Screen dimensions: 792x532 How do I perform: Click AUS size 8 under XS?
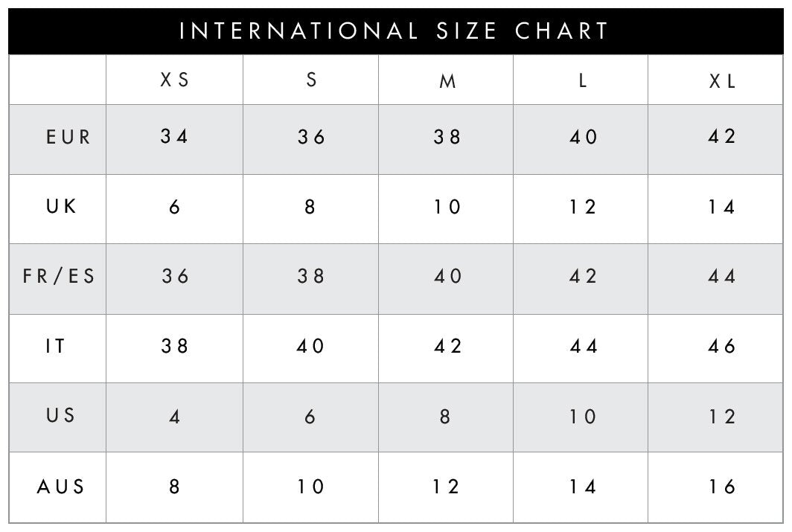pyautogui.click(x=174, y=487)
